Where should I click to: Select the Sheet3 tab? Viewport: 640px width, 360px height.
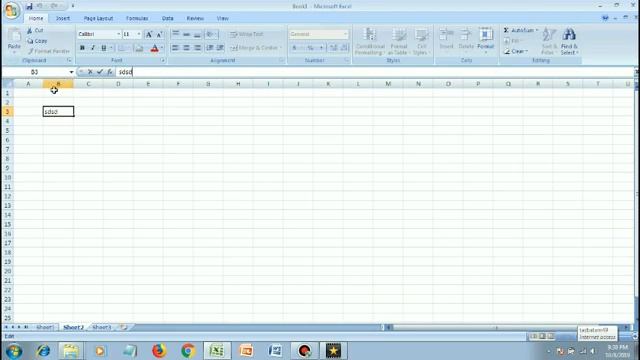(101, 327)
